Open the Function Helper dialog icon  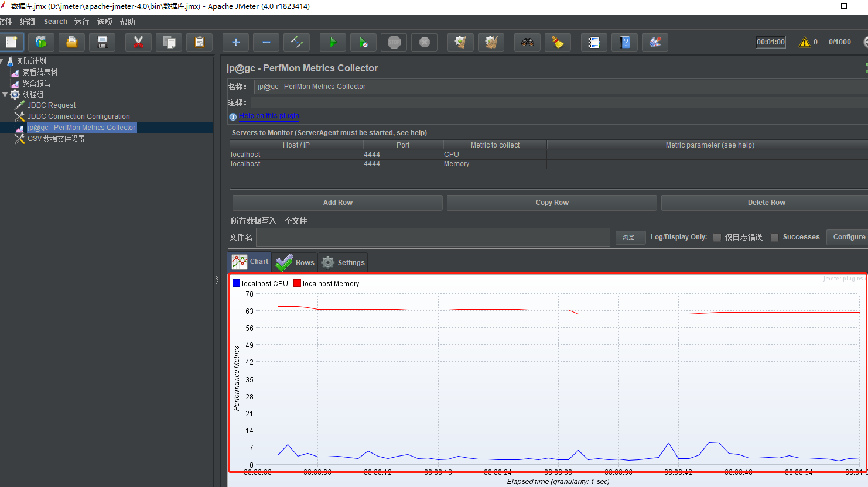click(594, 42)
